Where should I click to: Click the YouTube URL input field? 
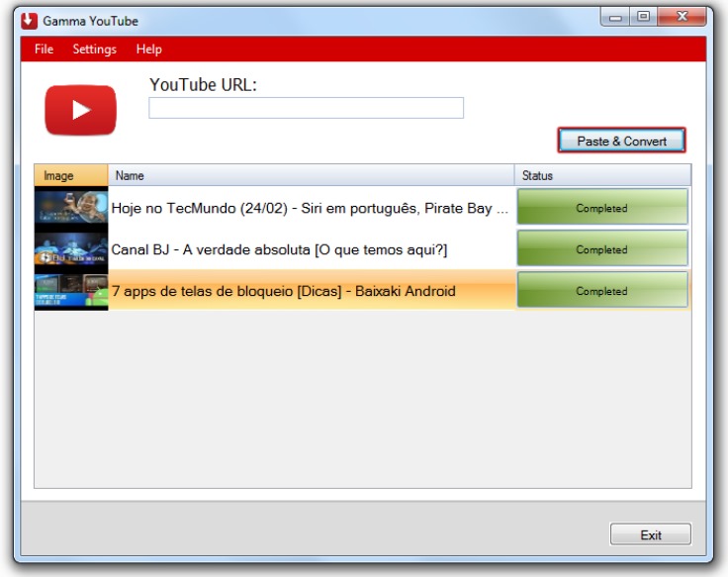click(x=306, y=108)
